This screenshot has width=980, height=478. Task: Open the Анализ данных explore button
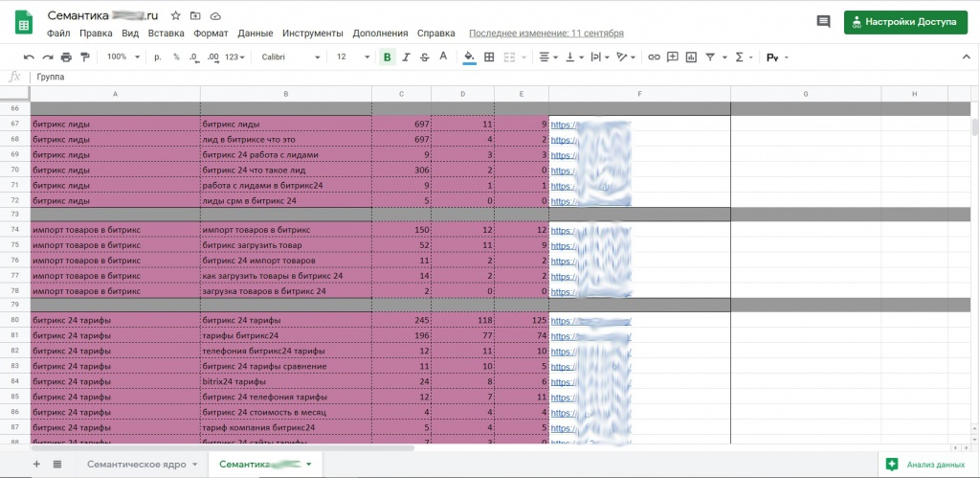(925, 465)
